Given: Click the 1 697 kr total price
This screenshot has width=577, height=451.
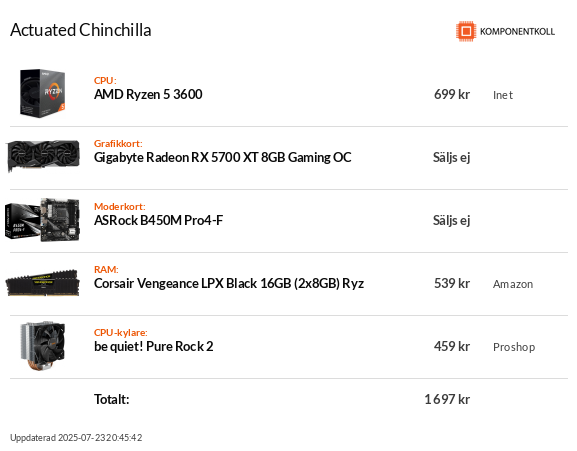Looking at the screenshot, I should [447, 399].
